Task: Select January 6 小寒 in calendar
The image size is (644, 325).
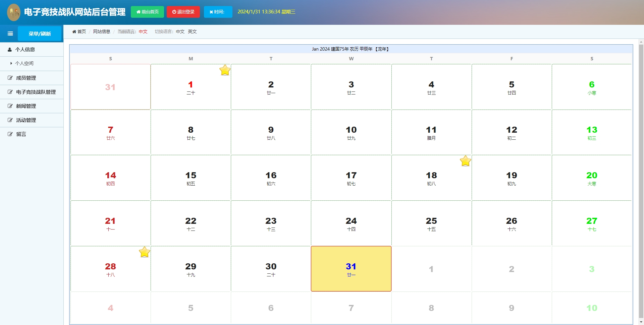Action: (592, 87)
